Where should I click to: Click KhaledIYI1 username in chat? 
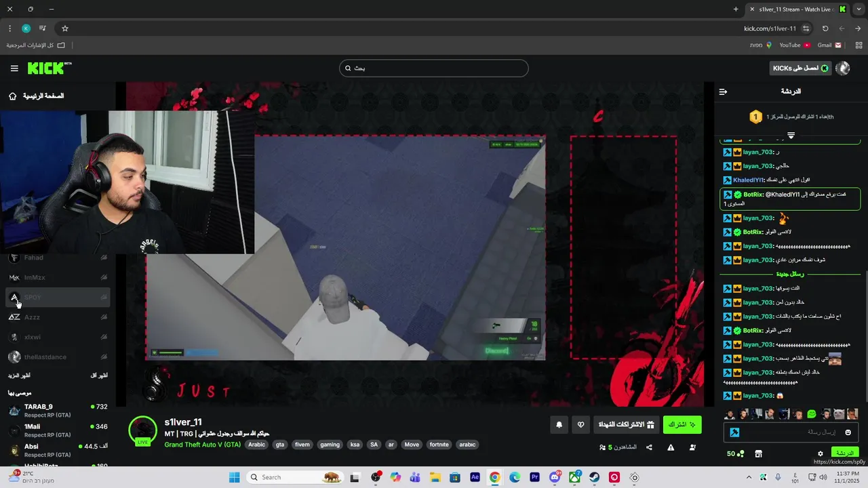(x=748, y=180)
